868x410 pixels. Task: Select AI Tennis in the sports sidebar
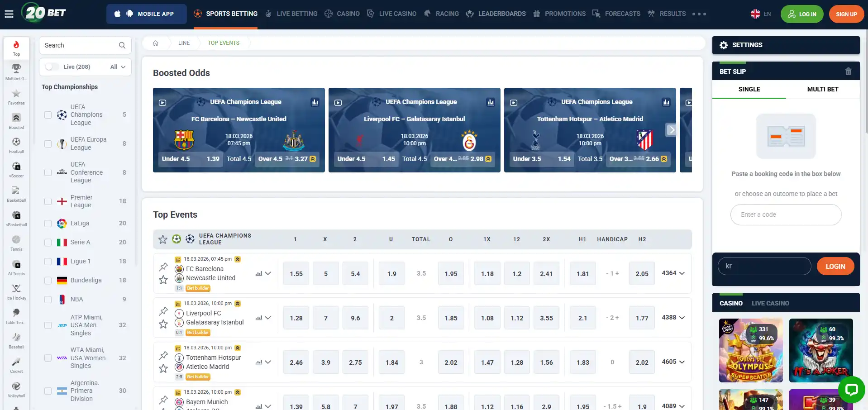16,267
